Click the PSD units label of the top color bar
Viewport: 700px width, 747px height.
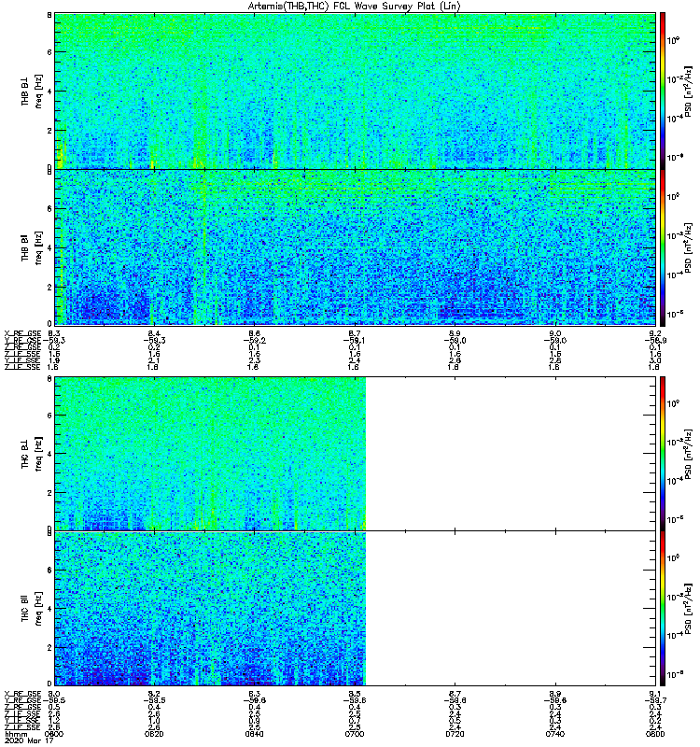688,91
